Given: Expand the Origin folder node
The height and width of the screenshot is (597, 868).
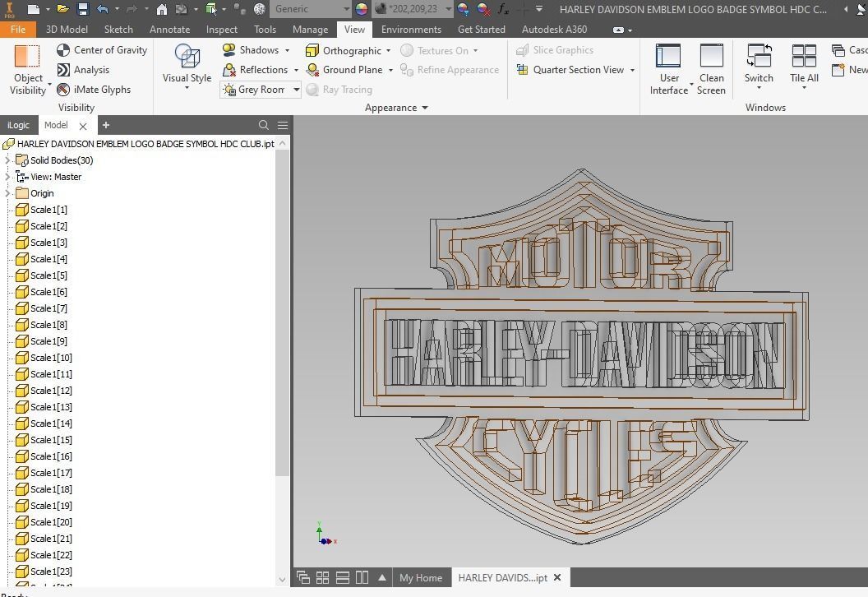Looking at the screenshot, I should point(7,193).
